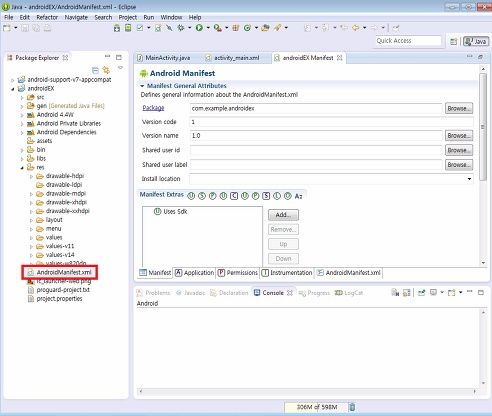Click into the Quick Access field
The width and height of the screenshot is (492, 416).
tap(408, 41)
